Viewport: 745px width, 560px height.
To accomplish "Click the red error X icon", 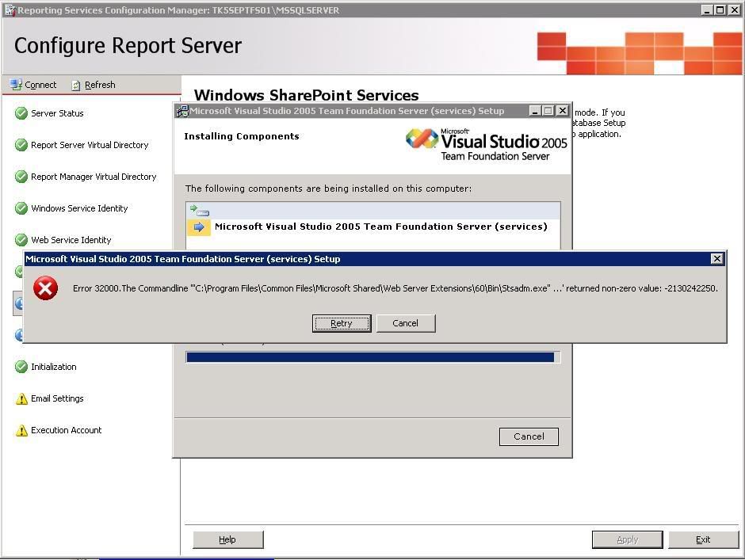I will (46, 288).
